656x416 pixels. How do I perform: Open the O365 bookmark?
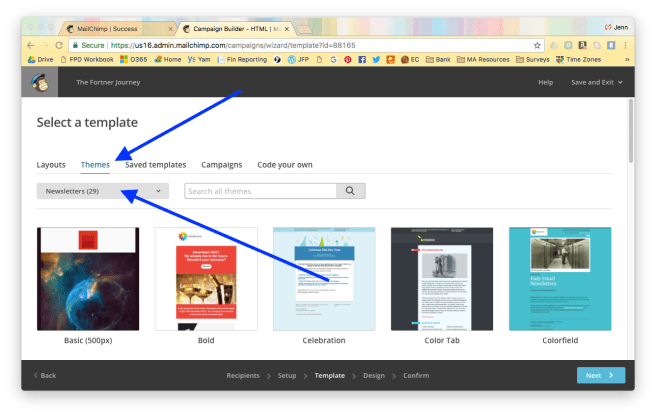click(x=133, y=59)
